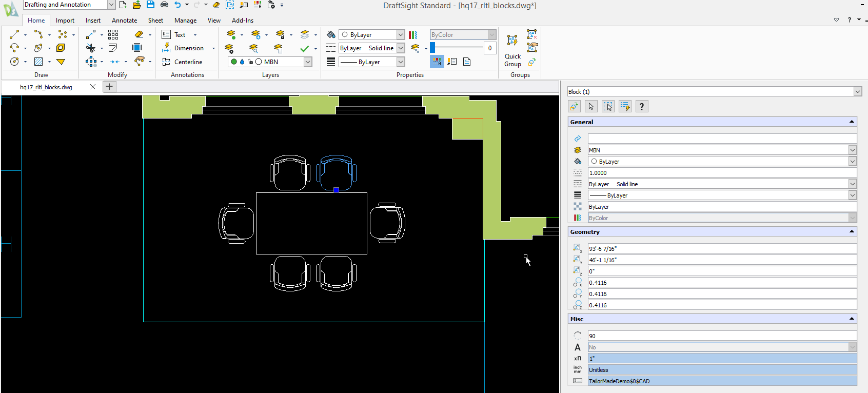Click the Save icon in quick access toolbar
Viewport: 868px width, 393px height.
pos(150,5)
